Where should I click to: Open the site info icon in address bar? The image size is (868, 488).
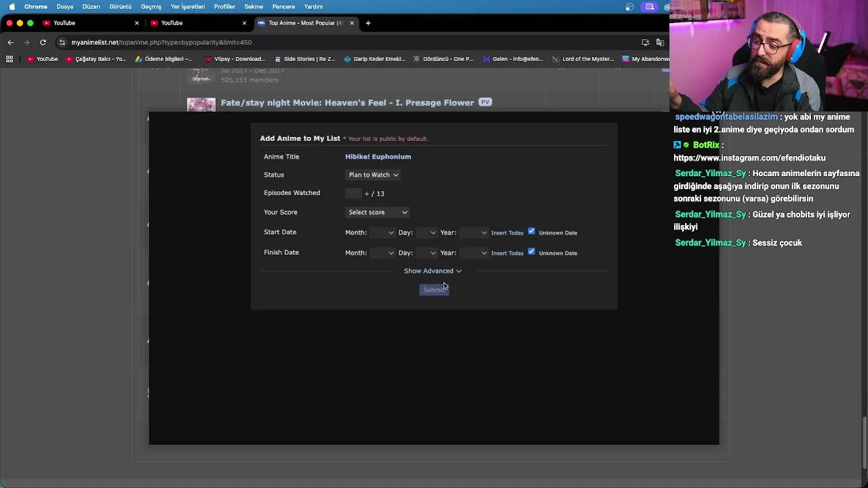62,42
